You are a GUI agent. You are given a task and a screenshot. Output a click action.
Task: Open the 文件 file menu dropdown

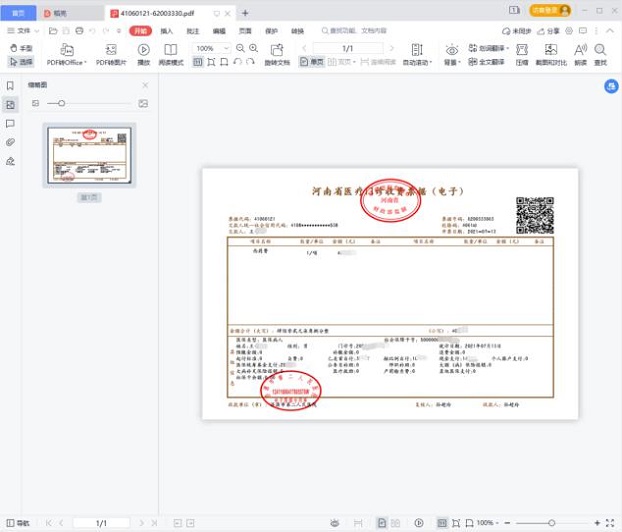[22, 31]
